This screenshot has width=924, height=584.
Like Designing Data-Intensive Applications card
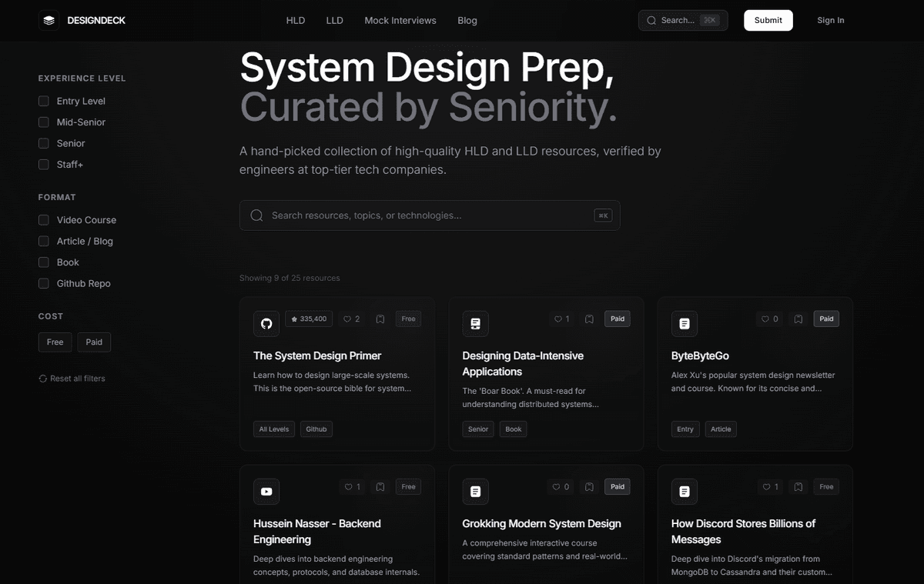click(561, 319)
